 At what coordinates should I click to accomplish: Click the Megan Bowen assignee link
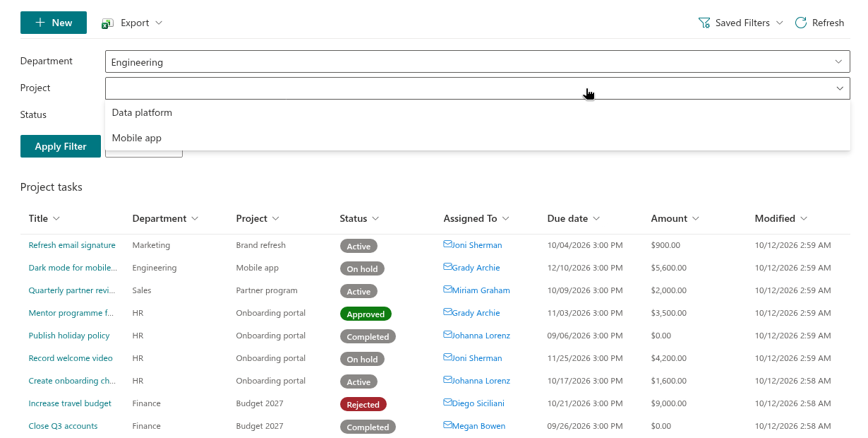tap(478, 426)
